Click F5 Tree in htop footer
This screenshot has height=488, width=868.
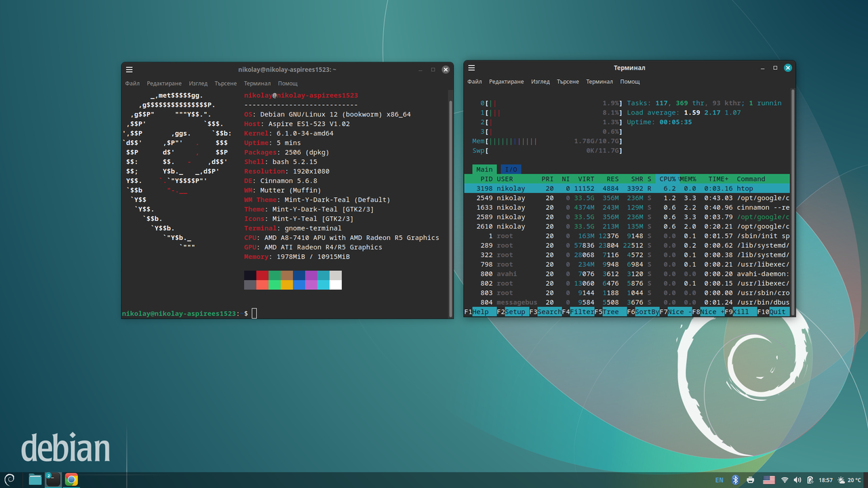[610, 312]
